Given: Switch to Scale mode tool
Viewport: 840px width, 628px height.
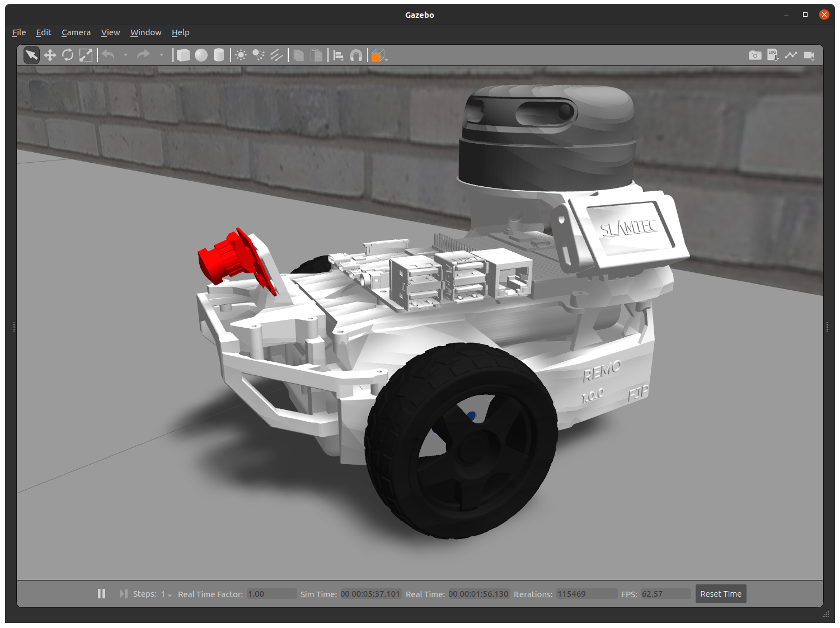Looking at the screenshot, I should 86,55.
